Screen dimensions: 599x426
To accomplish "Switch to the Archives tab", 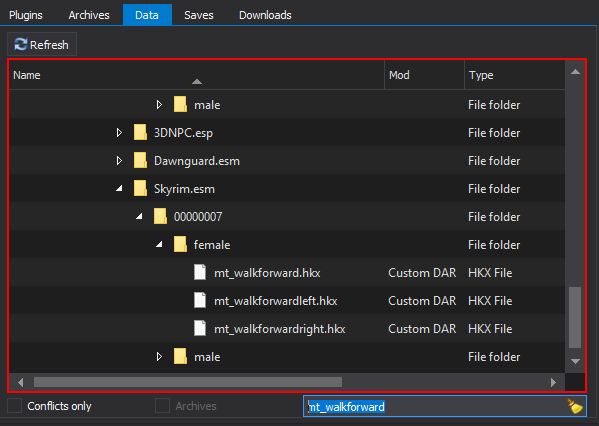I will [x=89, y=15].
